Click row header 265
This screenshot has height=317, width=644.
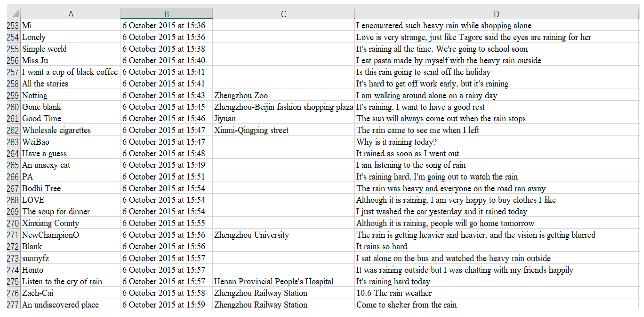click(13, 165)
